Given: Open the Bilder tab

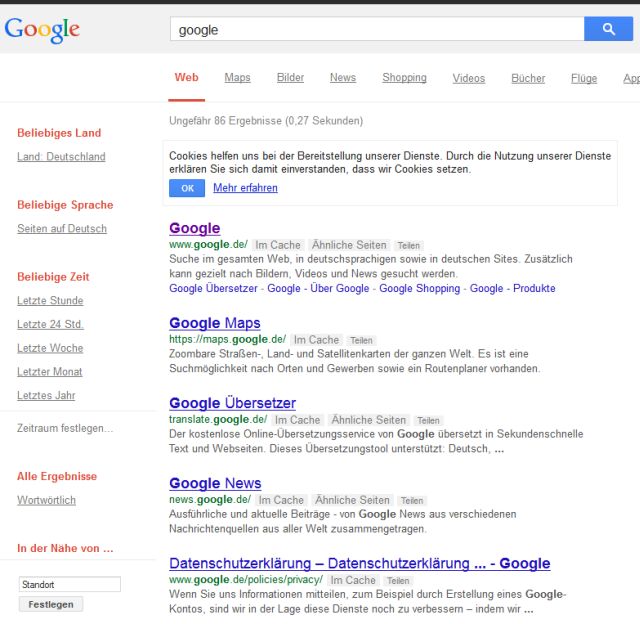Looking at the screenshot, I should tap(290, 78).
